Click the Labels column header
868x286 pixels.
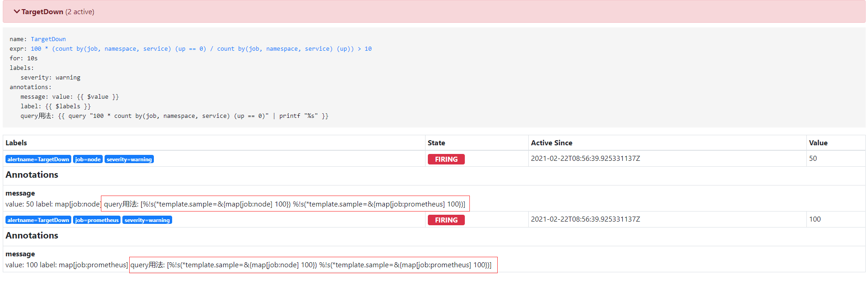pyautogui.click(x=16, y=143)
